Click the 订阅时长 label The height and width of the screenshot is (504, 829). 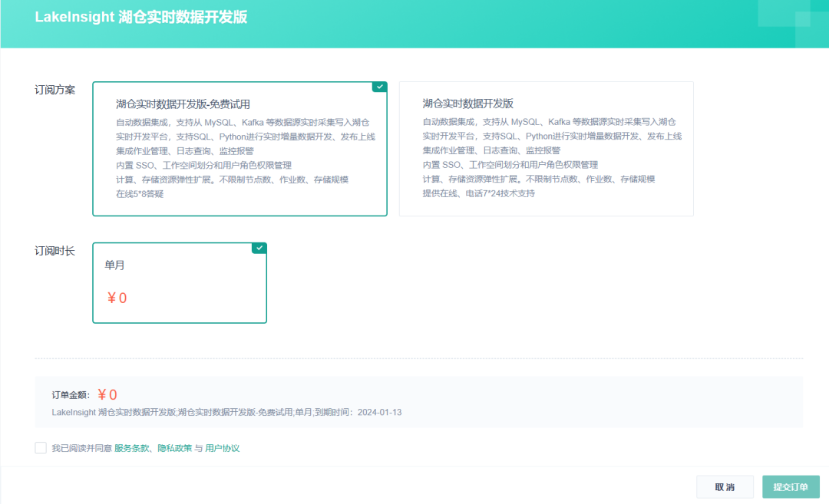coord(55,251)
